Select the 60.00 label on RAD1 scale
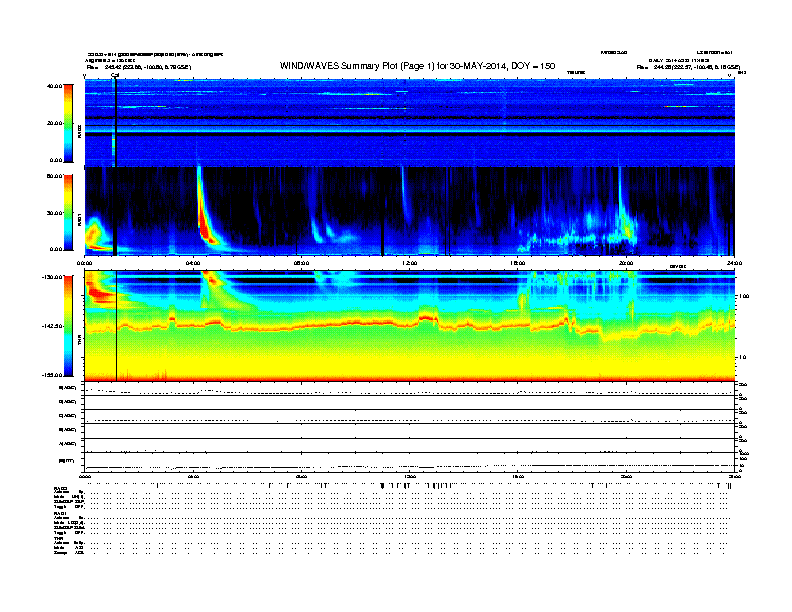This screenshot has width=792, height=612. point(54,176)
